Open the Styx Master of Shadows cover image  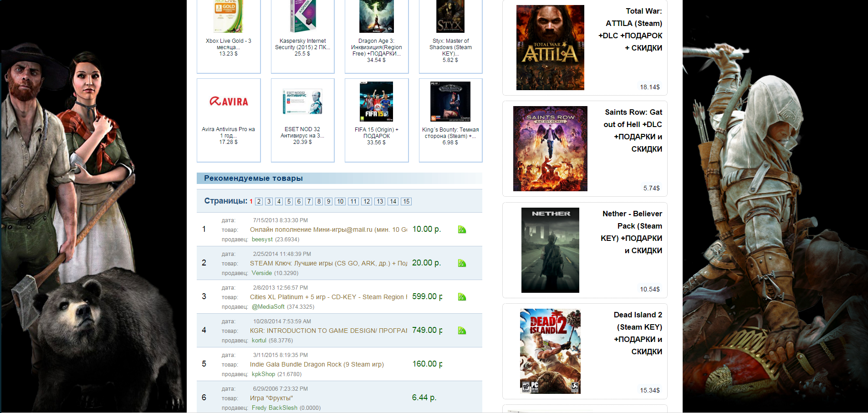450,16
